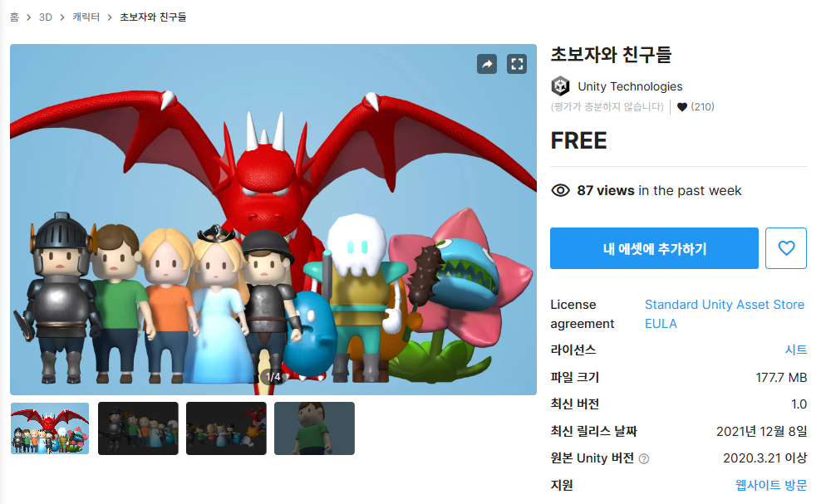821x504 pixels.
Task: Go to 캐릭터 category in breadcrumb
Action: (x=86, y=17)
